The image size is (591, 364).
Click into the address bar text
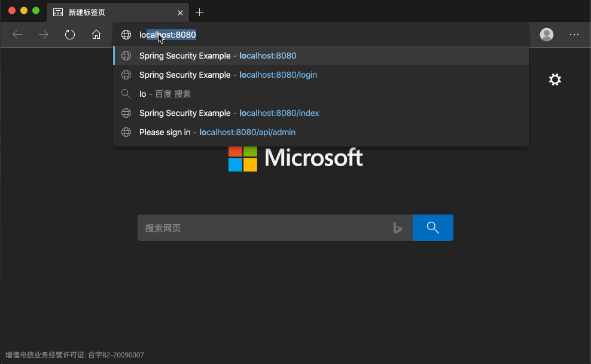[167, 35]
